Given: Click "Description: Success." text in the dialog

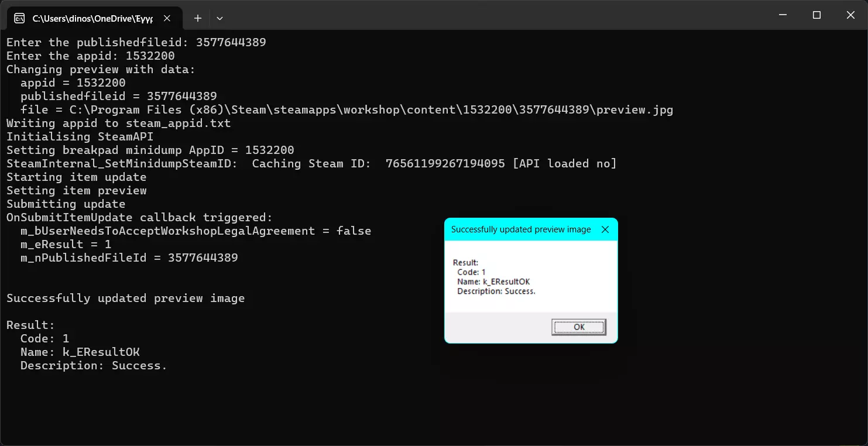Looking at the screenshot, I should 496,291.
